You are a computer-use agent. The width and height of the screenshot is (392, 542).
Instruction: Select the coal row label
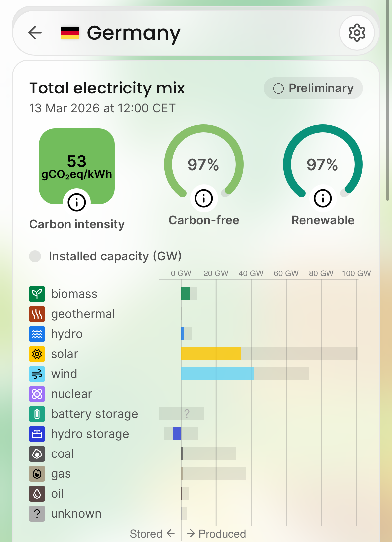(63, 454)
